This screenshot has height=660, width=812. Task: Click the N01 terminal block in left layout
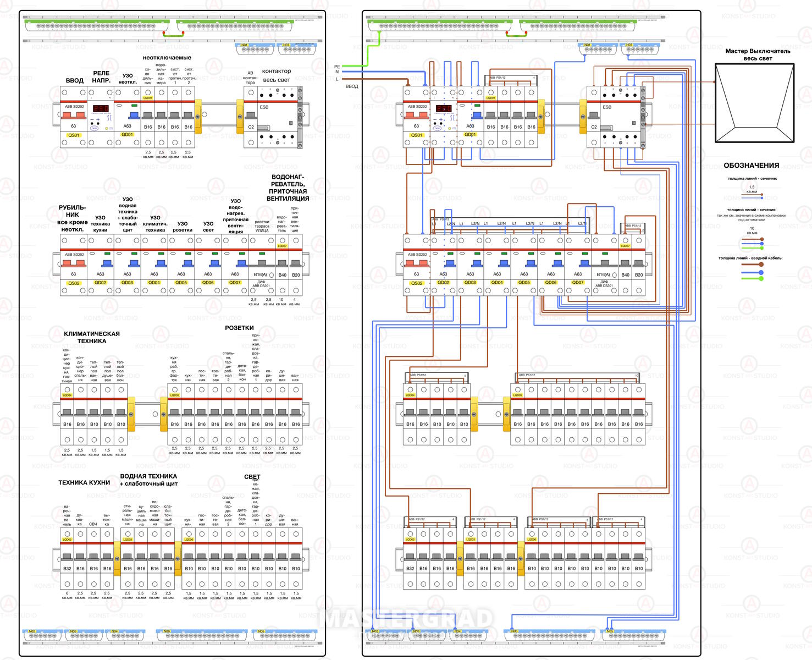coord(255,48)
